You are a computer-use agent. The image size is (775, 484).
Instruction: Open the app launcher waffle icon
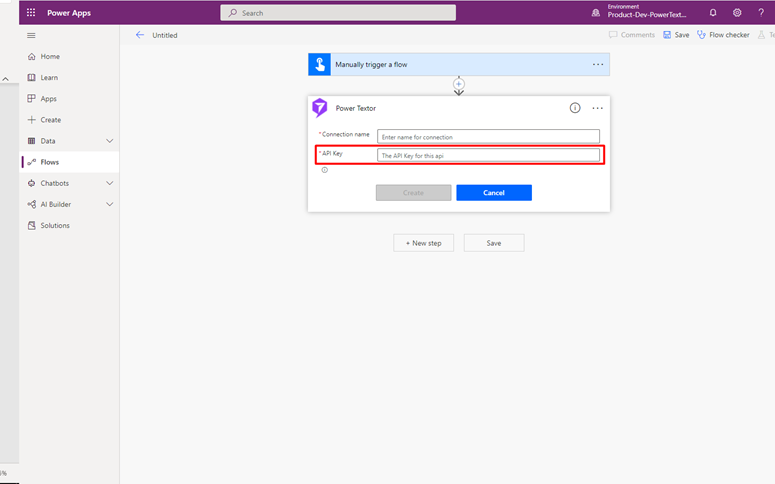point(31,12)
